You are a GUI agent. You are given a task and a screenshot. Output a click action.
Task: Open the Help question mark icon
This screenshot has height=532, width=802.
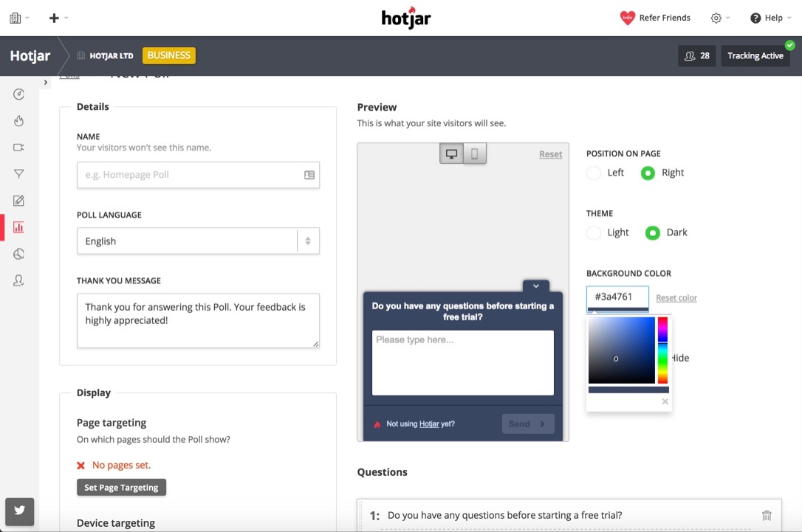755,18
